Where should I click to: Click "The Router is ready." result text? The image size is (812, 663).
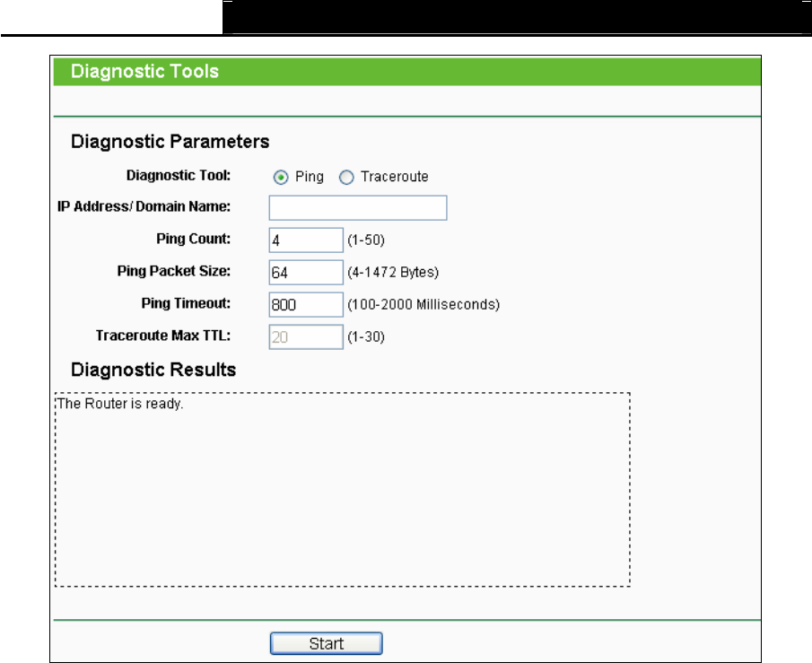click(x=120, y=404)
